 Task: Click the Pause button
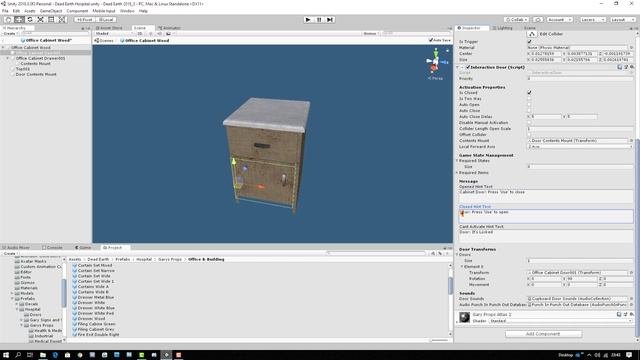click(x=319, y=20)
